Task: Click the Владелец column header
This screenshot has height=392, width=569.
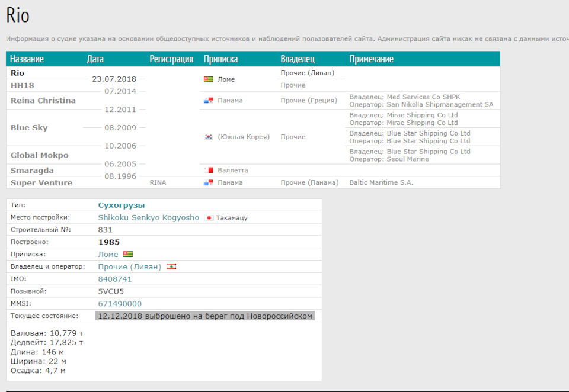Action: 298,59
